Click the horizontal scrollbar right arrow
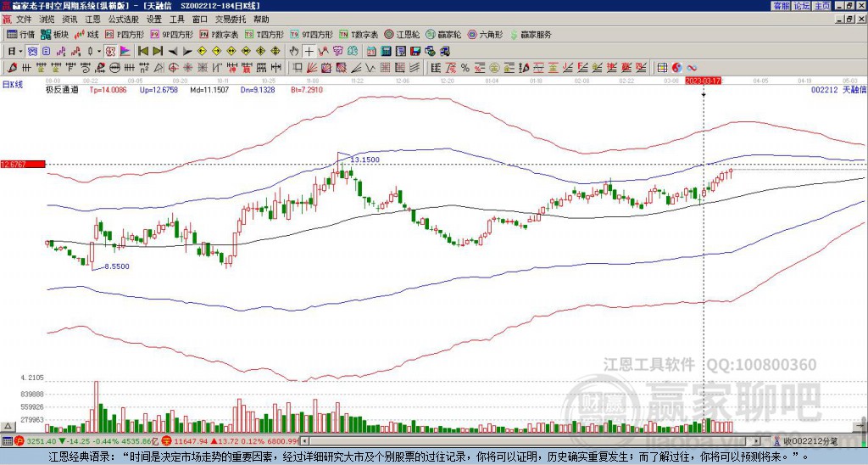Image resolution: width=868 pixels, height=465 pixels. tap(756, 441)
